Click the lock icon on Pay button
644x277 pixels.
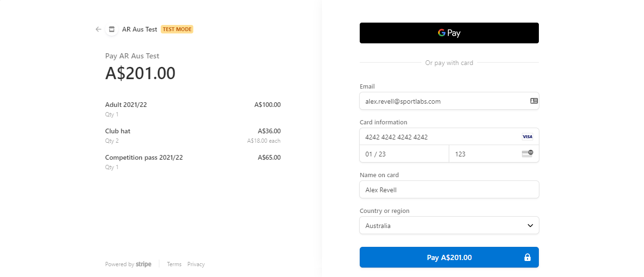pos(528,258)
